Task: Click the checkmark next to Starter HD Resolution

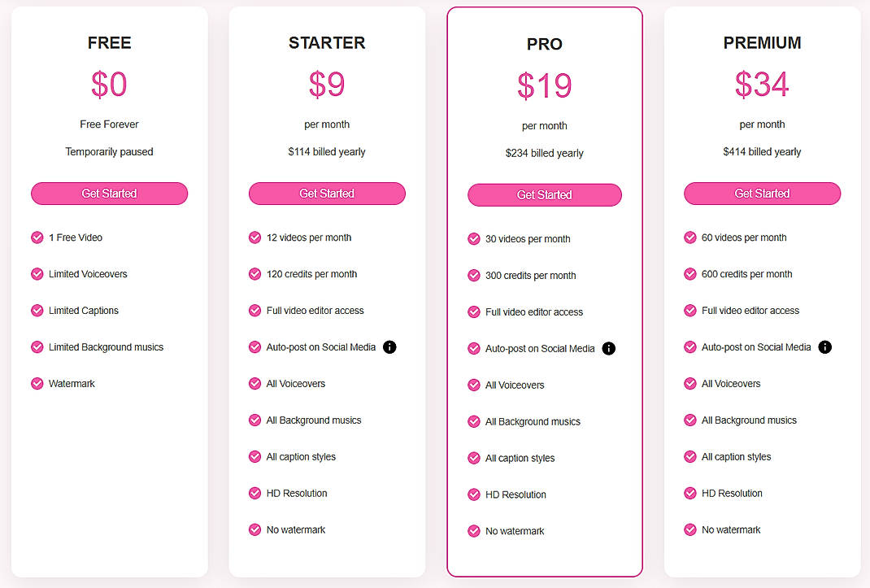Action: click(254, 493)
